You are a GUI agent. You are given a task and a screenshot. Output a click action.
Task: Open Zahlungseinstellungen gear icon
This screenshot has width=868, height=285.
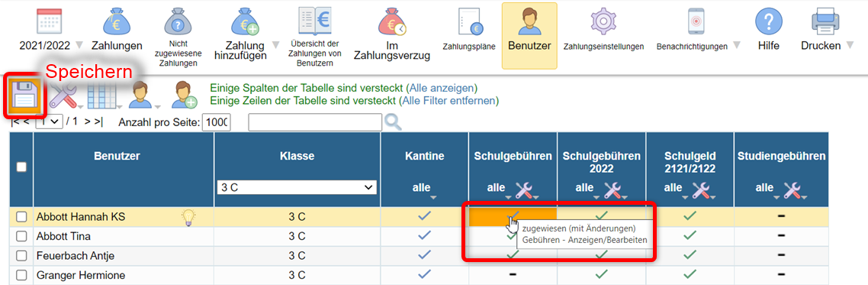pyautogui.click(x=603, y=23)
